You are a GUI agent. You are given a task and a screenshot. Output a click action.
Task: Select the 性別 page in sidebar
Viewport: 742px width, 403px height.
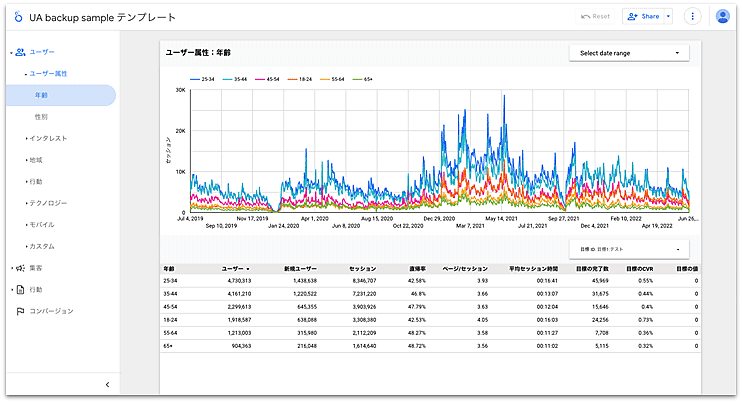click(x=42, y=117)
